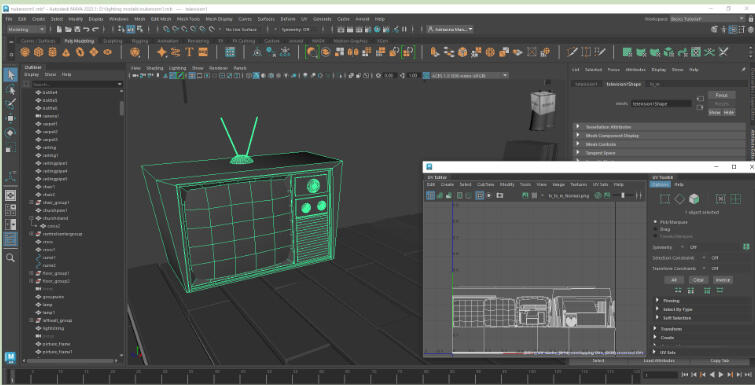Expand the chair_group1 item in the Outliner
755x385 pixels.
tap(32, 203)
